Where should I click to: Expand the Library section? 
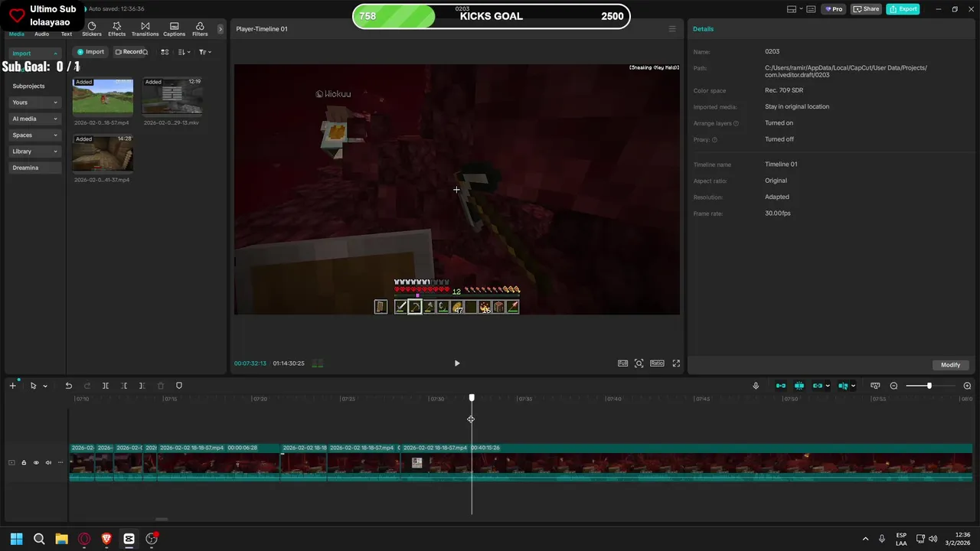(35, 152)
